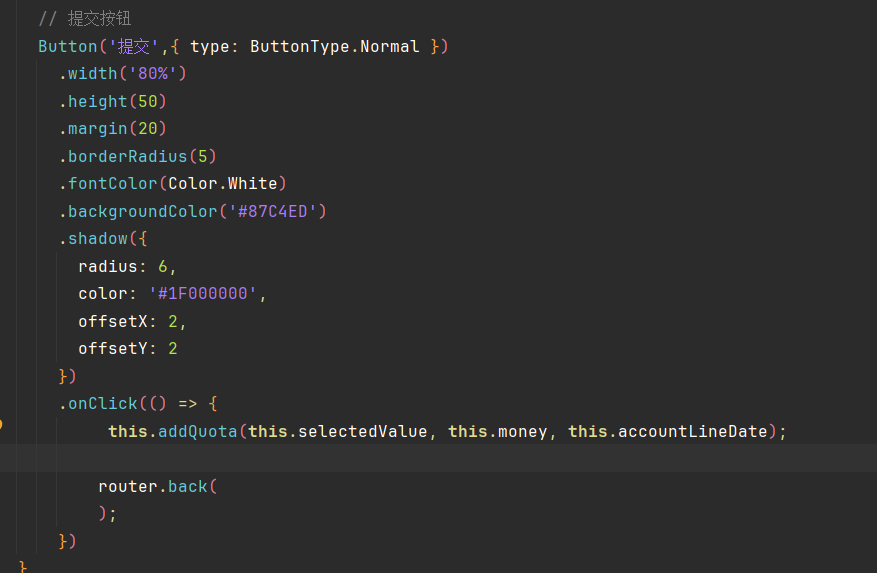Click the 'back' method name
This screenshot has height=573, width=877.
188,486
